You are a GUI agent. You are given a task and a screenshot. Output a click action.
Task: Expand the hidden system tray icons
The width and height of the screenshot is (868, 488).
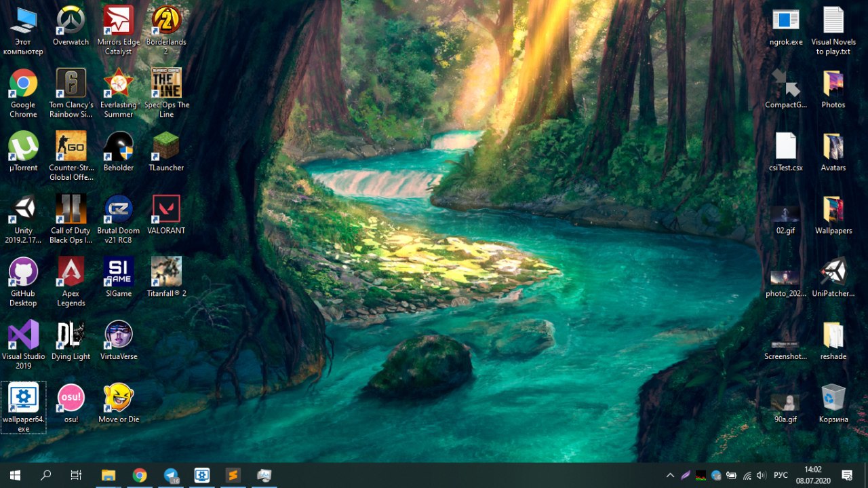670,475
